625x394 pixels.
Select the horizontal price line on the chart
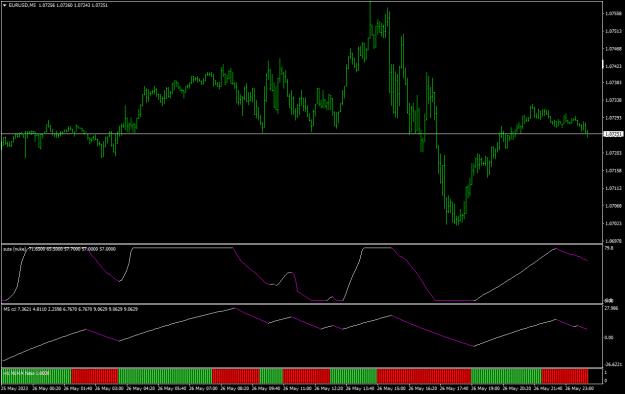(302, 134)
